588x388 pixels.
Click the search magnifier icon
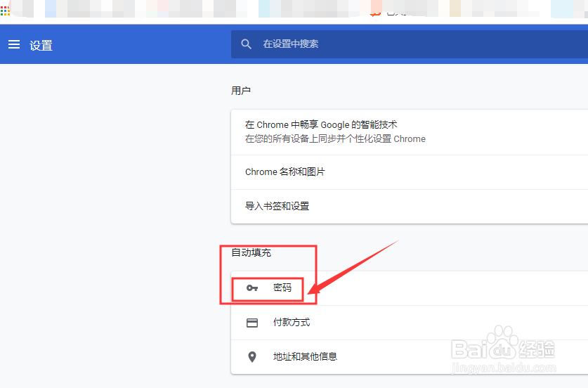point(246,44)
